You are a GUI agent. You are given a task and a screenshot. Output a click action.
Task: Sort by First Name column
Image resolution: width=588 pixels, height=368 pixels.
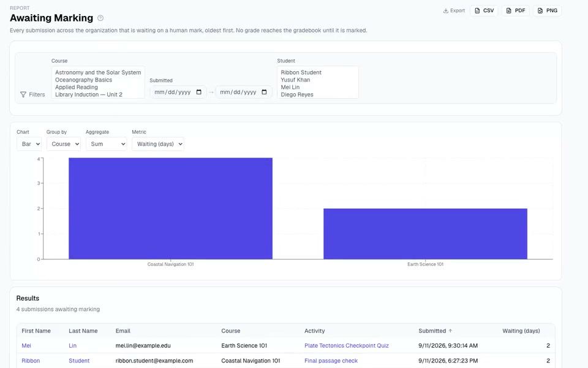click(36, 331)
